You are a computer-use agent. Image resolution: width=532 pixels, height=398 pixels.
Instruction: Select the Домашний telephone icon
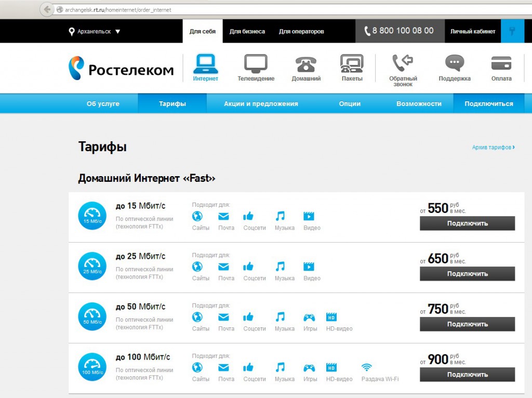tap(306, 64)
